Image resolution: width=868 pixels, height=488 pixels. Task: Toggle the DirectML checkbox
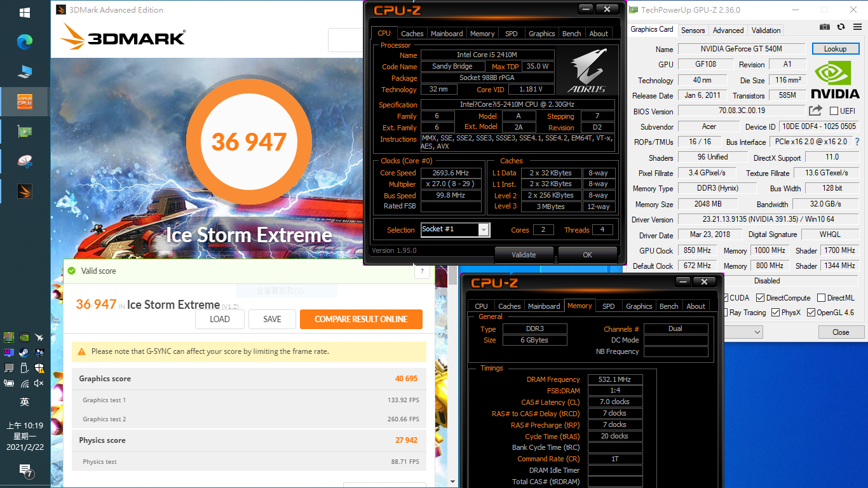click(x=821, y=297)
